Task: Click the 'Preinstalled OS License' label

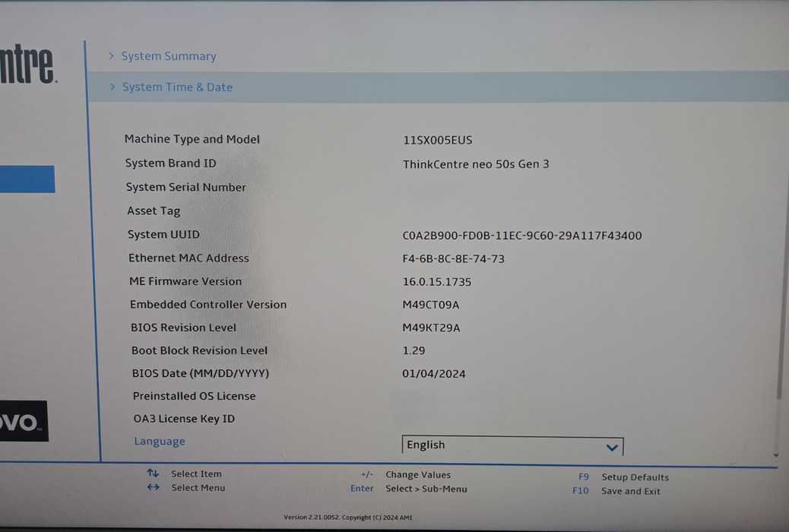Action: click(x=195, y=396)
